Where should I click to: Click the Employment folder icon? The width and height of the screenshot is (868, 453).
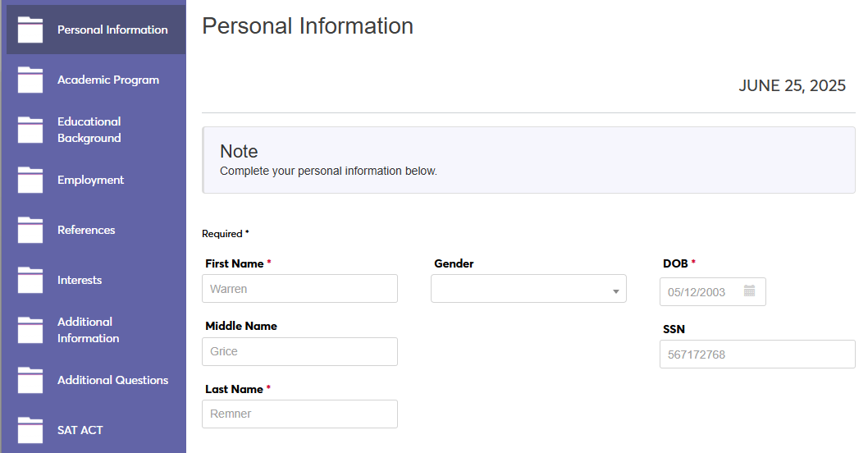[x=30, y=180]
